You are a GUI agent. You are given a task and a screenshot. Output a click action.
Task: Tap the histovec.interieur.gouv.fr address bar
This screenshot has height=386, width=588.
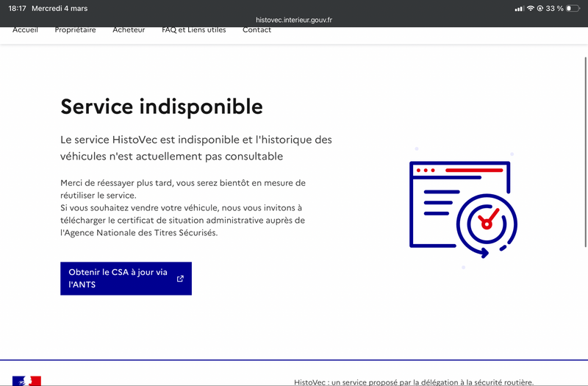point(294,20)
